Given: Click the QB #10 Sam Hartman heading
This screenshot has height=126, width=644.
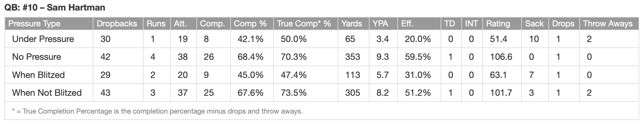Looking at the screenshot, I should [x=55, y=8].
